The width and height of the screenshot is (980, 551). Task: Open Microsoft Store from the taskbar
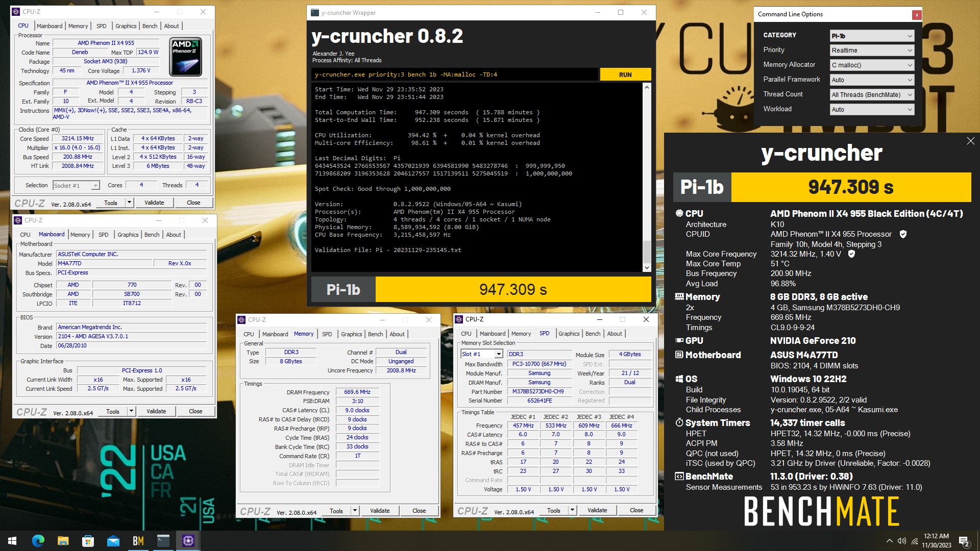tap(88, 541)
